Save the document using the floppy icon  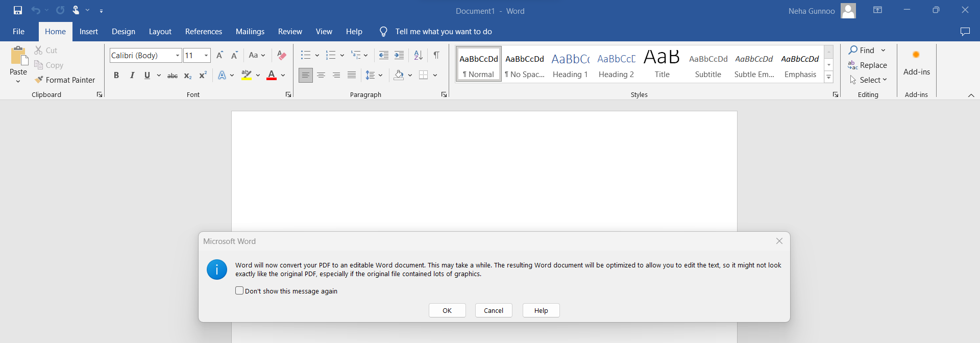(x=18, y=10)
